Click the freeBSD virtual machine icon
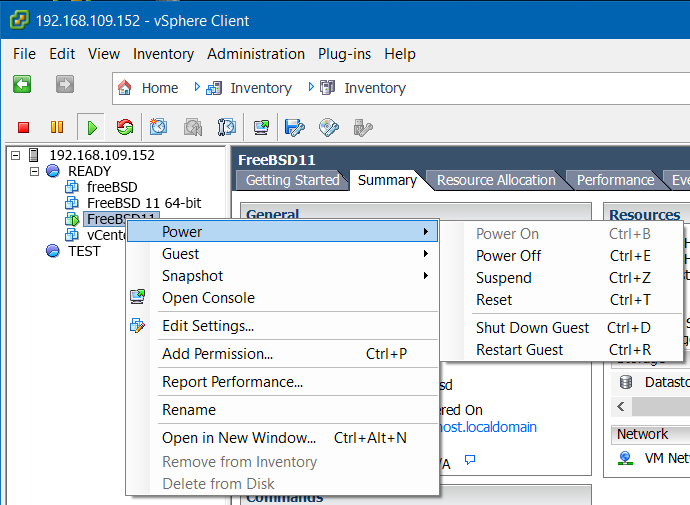690x505 pixels. click(72, 187)
